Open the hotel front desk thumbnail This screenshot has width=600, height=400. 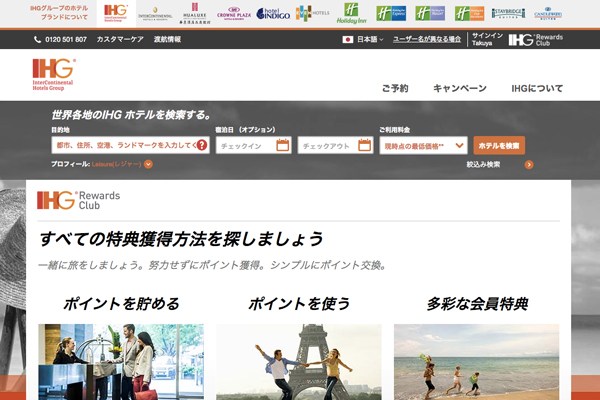pyautogui.click(x=121, y=362)
